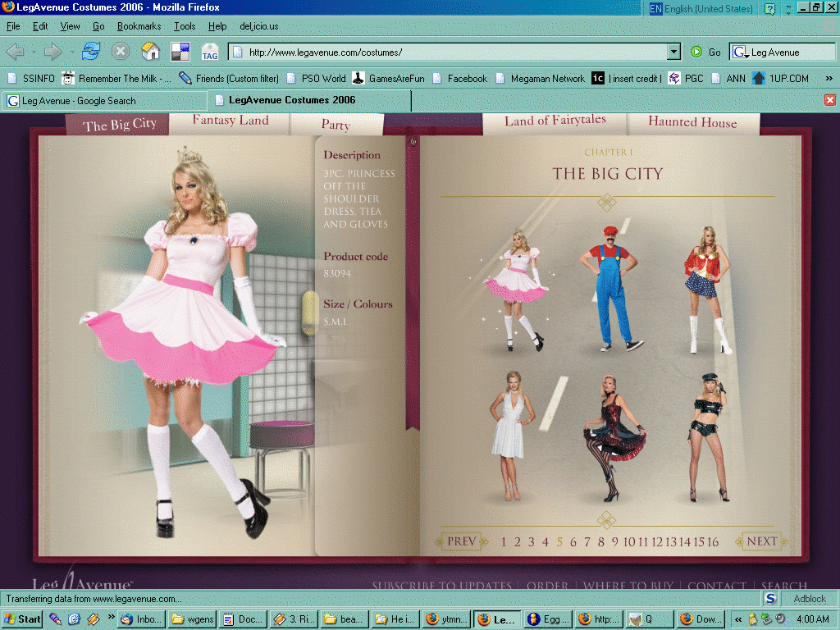Click the Windows Start button
The height and width of the screenshot is (630, 840).
[22, 619]
